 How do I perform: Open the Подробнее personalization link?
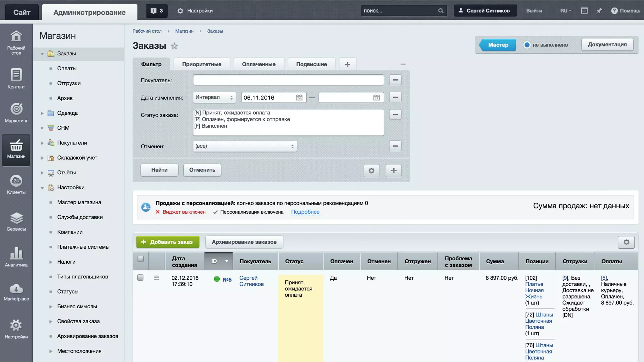pyautogui.click(x=305, y=212)
